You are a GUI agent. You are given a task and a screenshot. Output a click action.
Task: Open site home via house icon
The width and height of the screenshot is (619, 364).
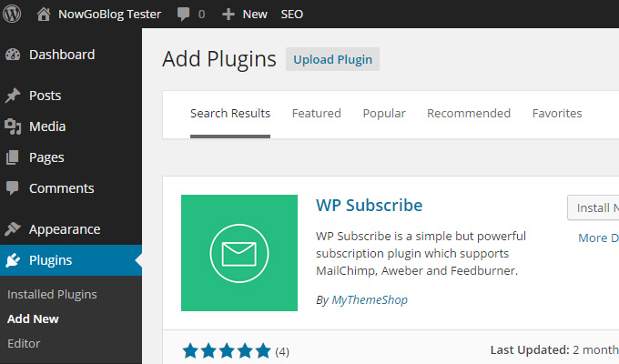pos(44,15)
